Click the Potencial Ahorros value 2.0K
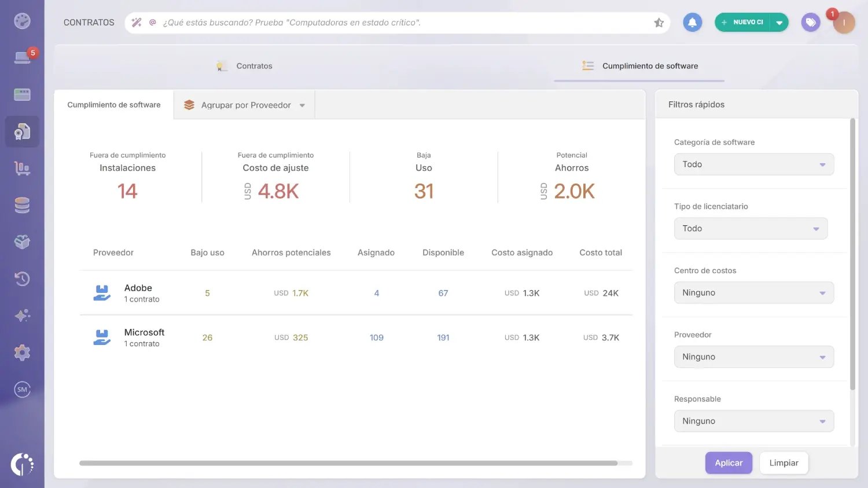The height and width of the screenshot is (488, 868). pyautogui.click(x=574, y=191)
